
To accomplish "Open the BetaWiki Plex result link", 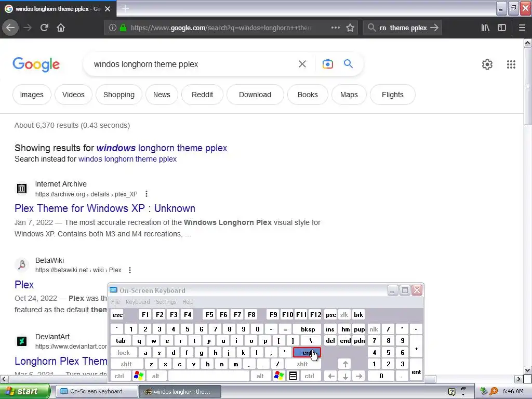I will [24, 284].
